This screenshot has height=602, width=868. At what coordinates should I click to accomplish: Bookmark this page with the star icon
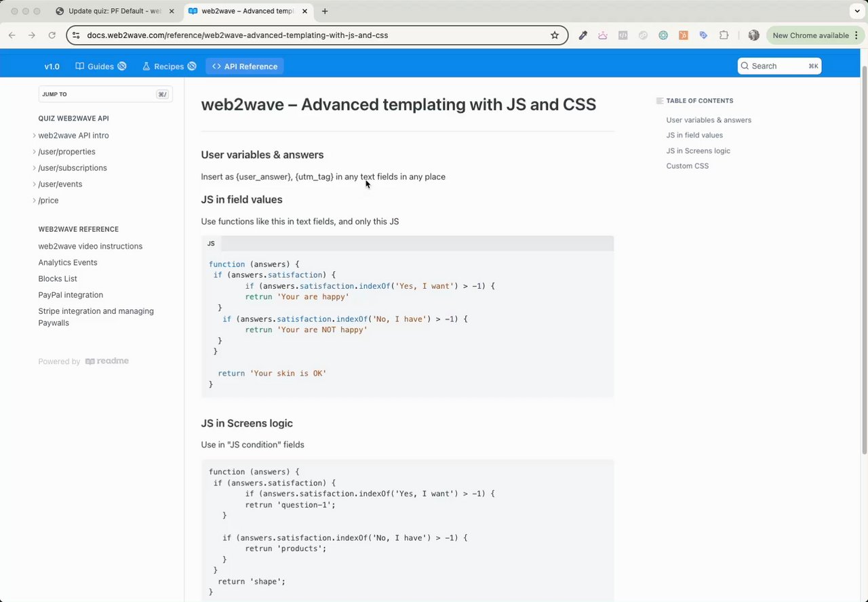555,35
